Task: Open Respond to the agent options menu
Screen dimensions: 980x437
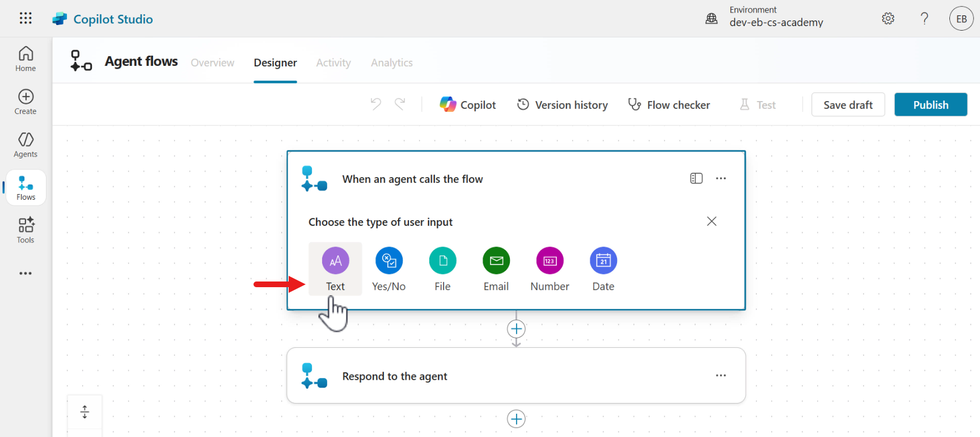Action: click(721, 376)
